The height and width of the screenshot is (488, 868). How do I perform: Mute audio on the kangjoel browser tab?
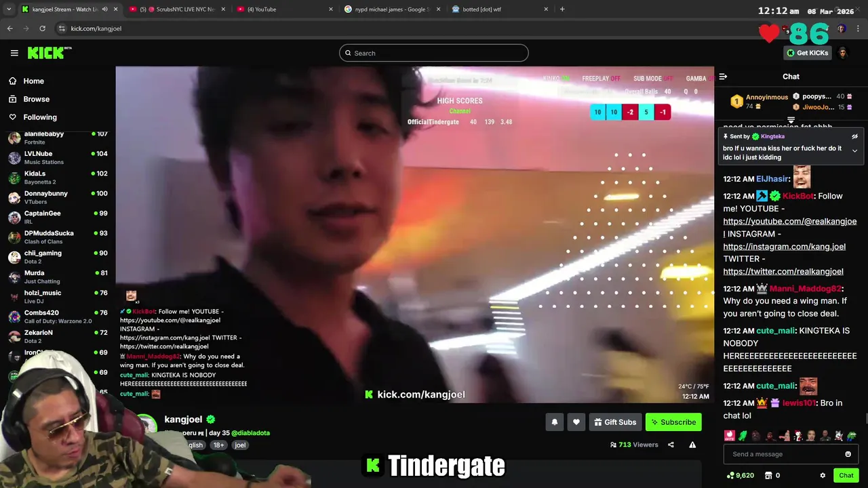[x=104, y=9]
